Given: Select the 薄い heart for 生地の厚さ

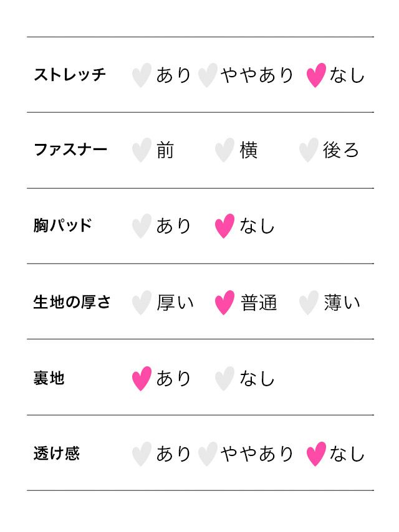Looking at the screenshot, I should point(308,303).
